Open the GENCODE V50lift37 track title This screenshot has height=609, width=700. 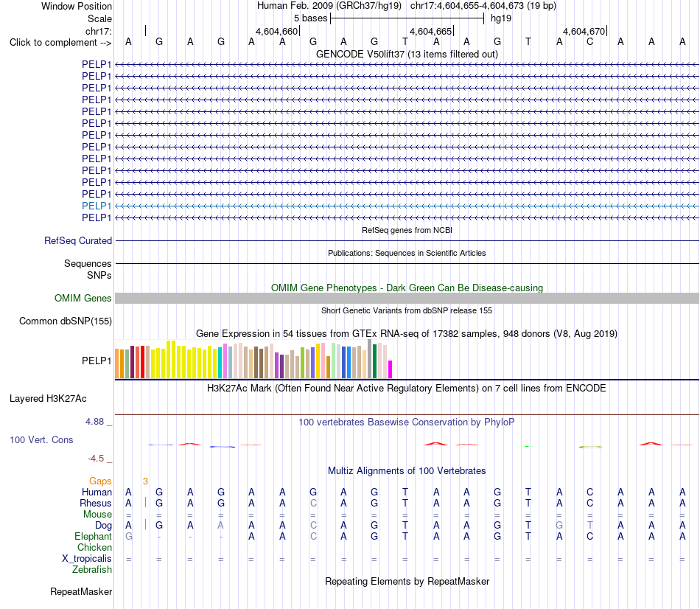click(x=407, y=54)
